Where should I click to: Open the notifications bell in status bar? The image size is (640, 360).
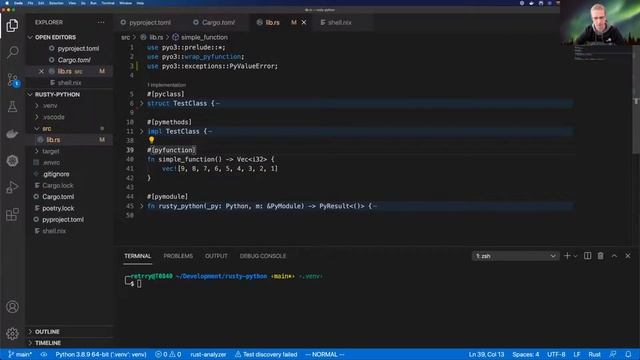pos(628,354)
